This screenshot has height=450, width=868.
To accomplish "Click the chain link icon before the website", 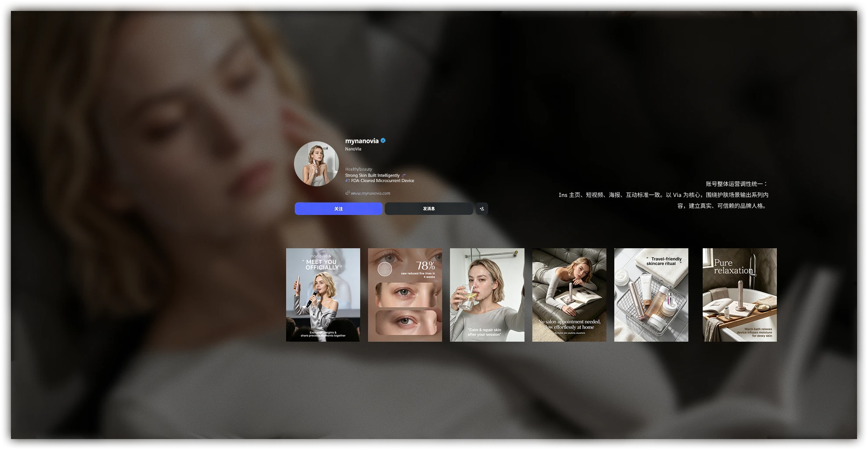I will (347, 193).
